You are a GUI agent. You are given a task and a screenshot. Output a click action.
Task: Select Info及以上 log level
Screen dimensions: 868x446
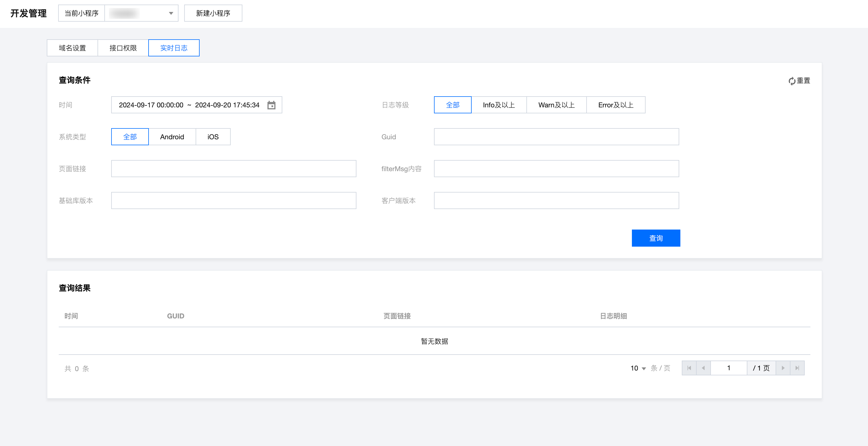pos(499,105)
